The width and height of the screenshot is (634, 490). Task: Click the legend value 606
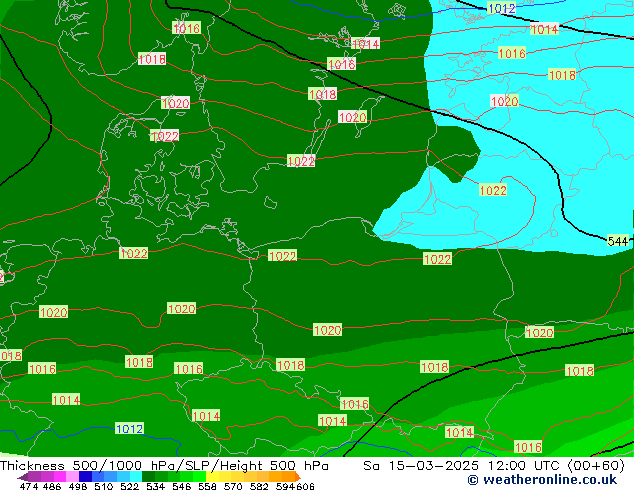pyautogui.click(x=304, y=486)
